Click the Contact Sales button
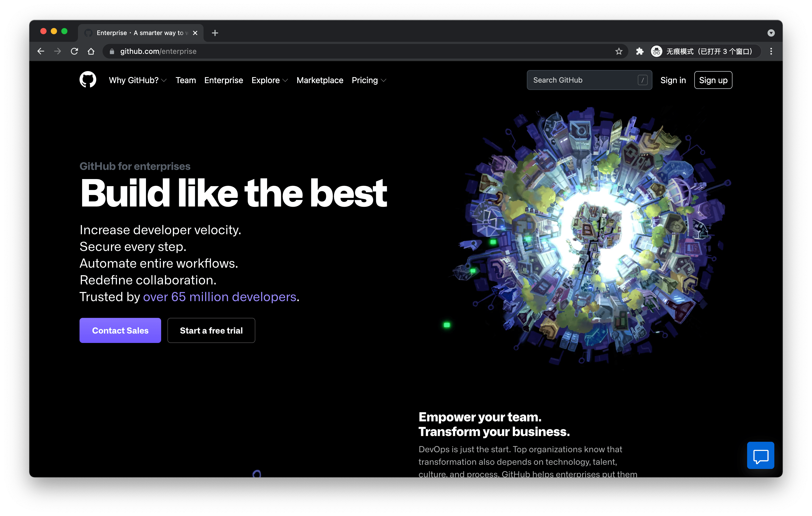This screenshot has height=516, width=812. [120, 330]
